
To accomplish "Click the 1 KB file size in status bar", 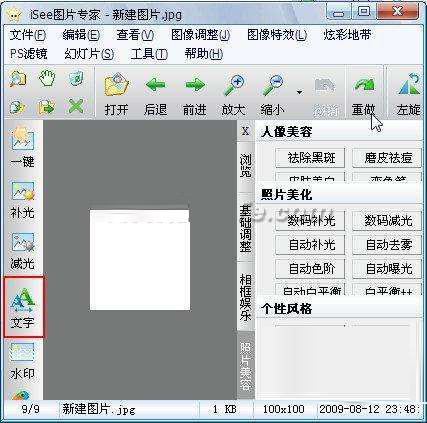I will (225, 409).
